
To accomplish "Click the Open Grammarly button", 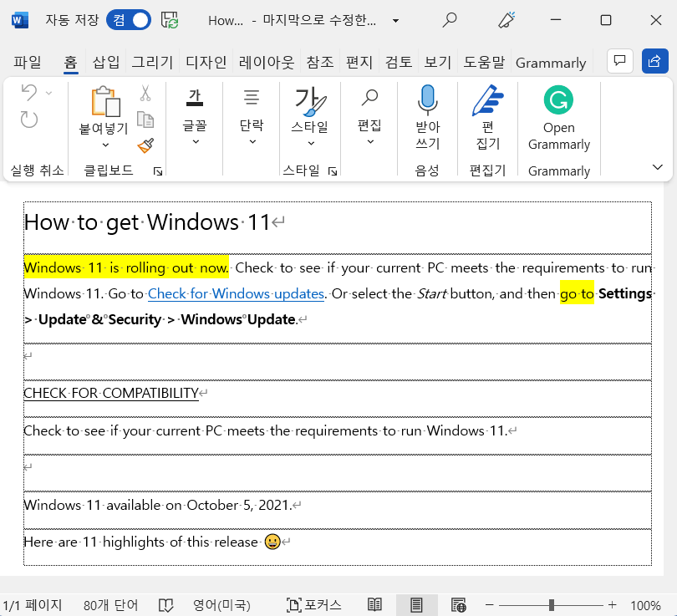I will (x=558, y=117).
